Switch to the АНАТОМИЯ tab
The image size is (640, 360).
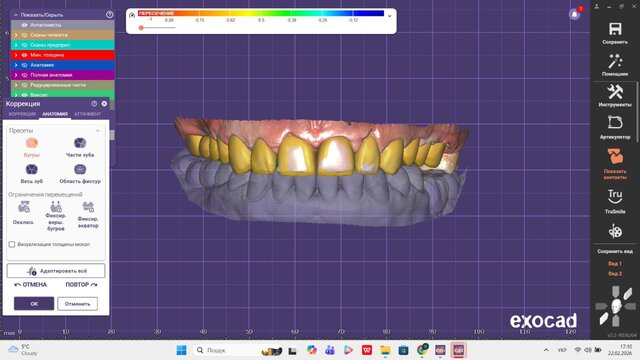coord(55,114)
